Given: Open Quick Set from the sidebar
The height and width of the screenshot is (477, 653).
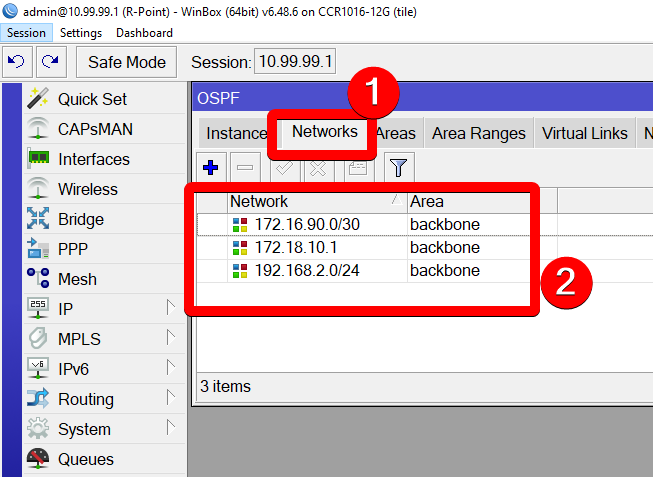Looking at the screenshot, I should 92,99.
